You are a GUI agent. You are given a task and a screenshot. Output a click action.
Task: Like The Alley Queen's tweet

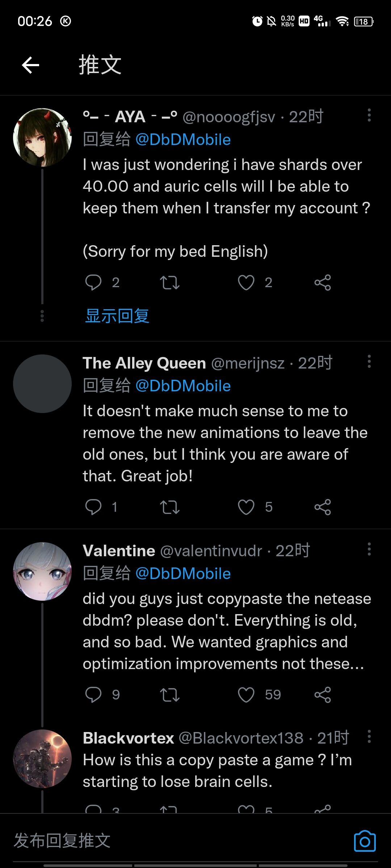pyautogui.click(x=246, y=507)
